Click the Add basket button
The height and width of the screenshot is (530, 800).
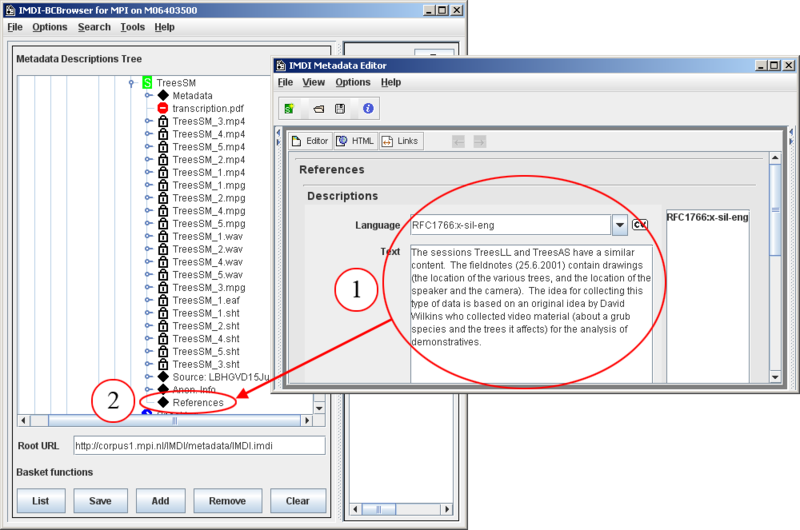click(x=160, y=501)
